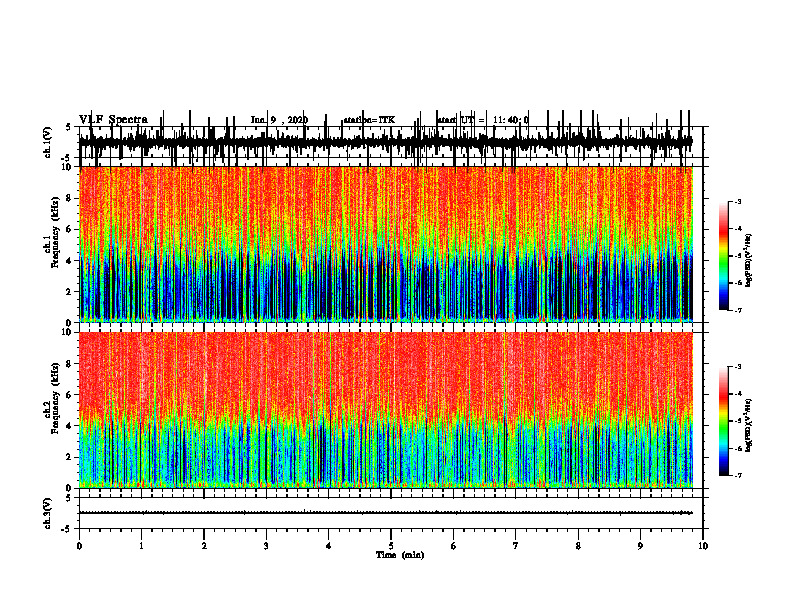This screenshot has height=612, width=792.
Task: Click the "ch.1(V)" waveform axis label
Action: coord(48,142)
